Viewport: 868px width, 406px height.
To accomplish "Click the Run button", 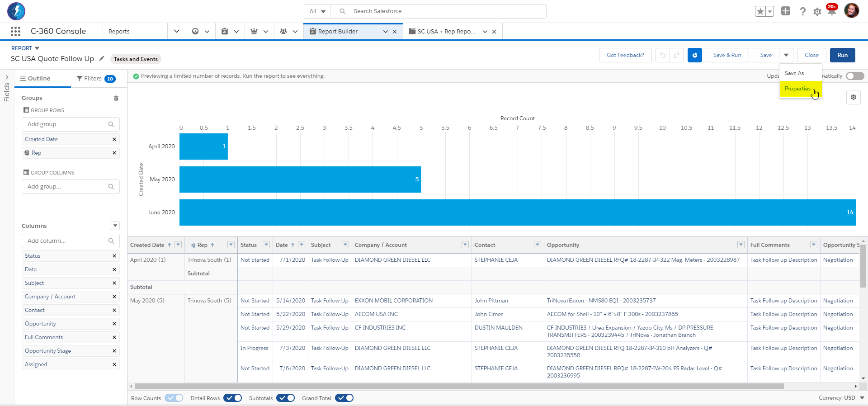I will 843,55.
